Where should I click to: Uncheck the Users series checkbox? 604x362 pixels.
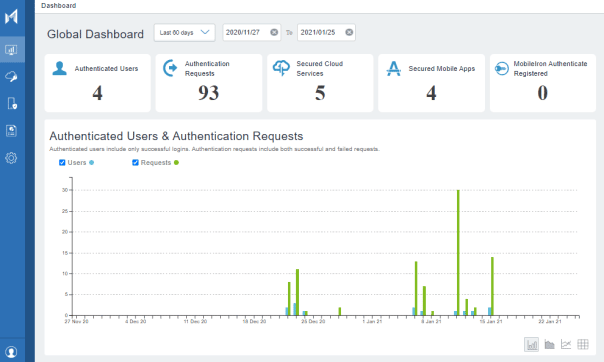point(62,163)
